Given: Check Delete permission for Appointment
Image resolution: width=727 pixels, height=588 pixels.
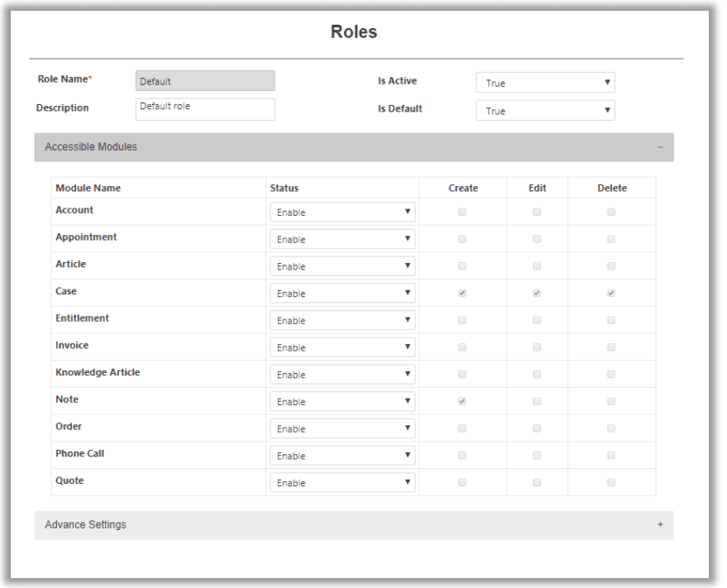Looking at the screenshot, I should click(611, 239).
